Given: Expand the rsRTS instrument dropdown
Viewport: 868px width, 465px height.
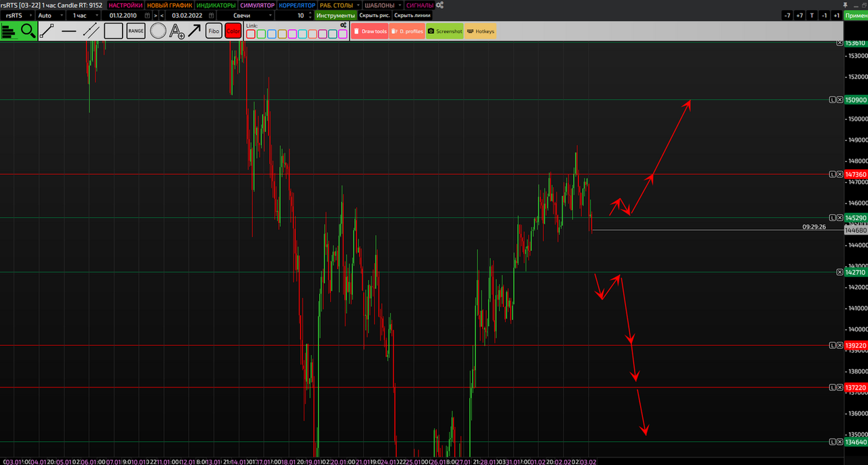Looking at the screenshot, I should [x=16, y=15].
